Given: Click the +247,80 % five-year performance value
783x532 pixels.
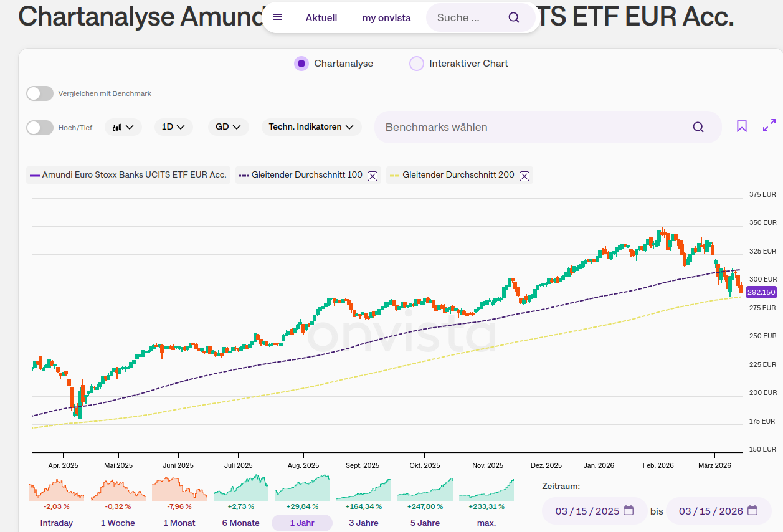Looking at the screenshot, I should coord(425,506).
